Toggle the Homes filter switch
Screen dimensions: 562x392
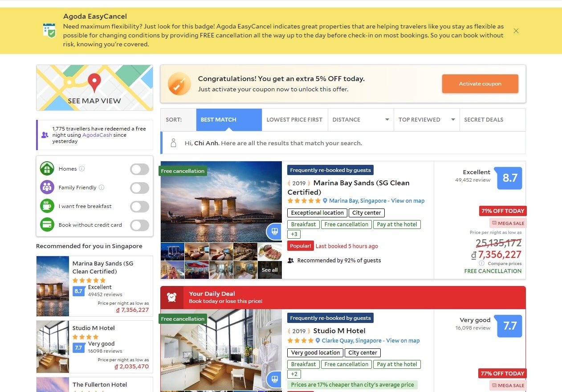[139, 169]
